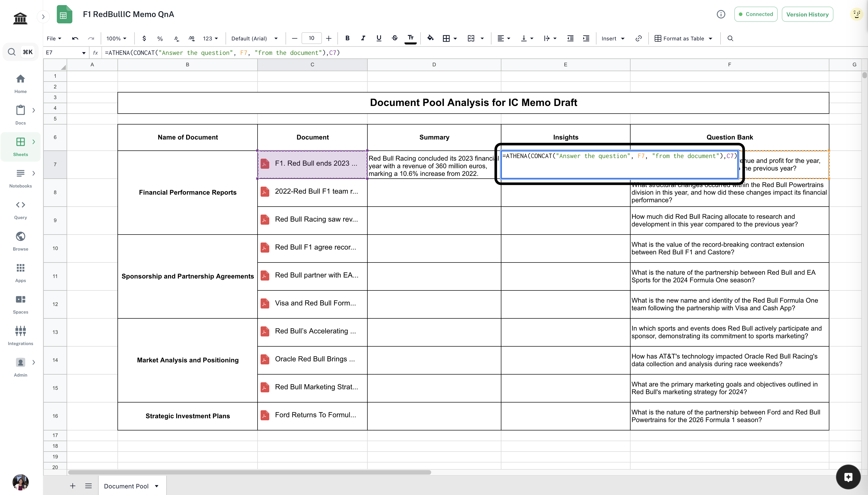This screenshot has height=495, width=868.
Task: Click the undo arrow icon
Action: point(75,38)
